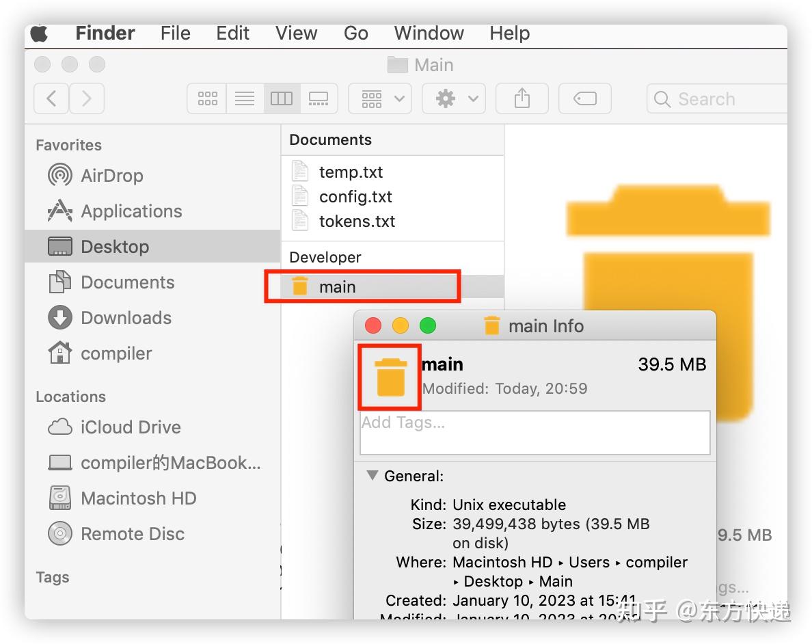Select the main executable file

(x=392, y=286)
